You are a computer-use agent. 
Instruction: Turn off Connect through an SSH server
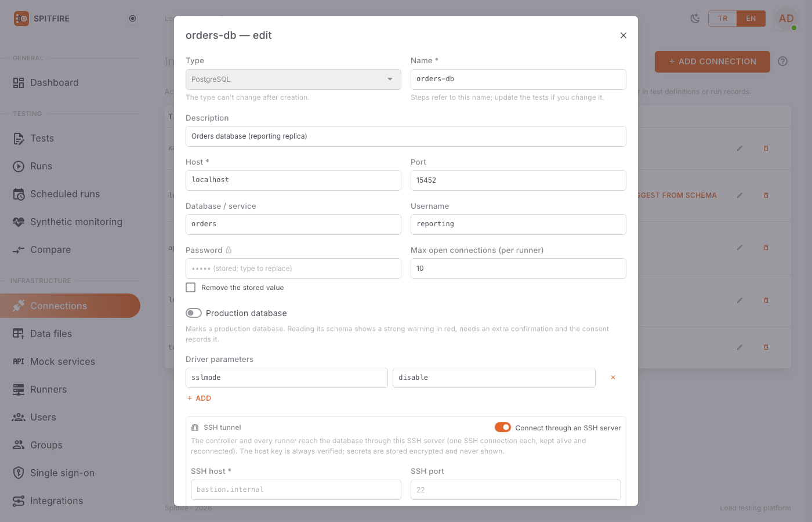[x=503, y=427]
